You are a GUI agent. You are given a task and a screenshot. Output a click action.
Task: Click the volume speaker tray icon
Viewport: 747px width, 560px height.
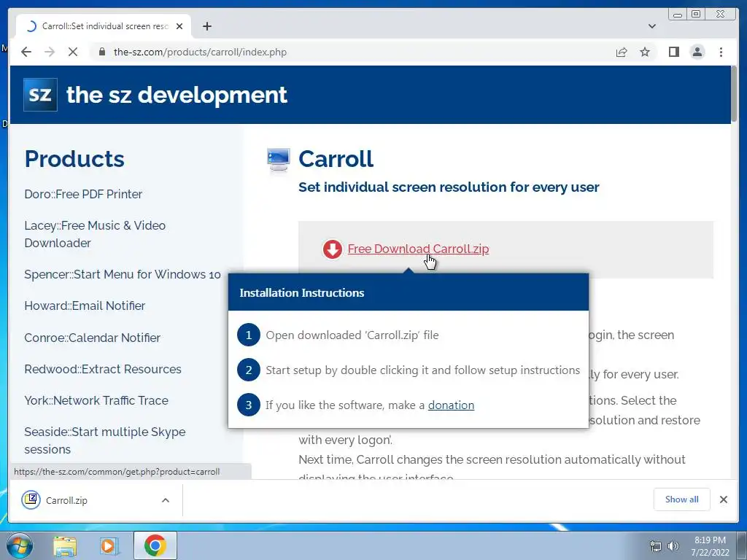click(x=673, y=546)
